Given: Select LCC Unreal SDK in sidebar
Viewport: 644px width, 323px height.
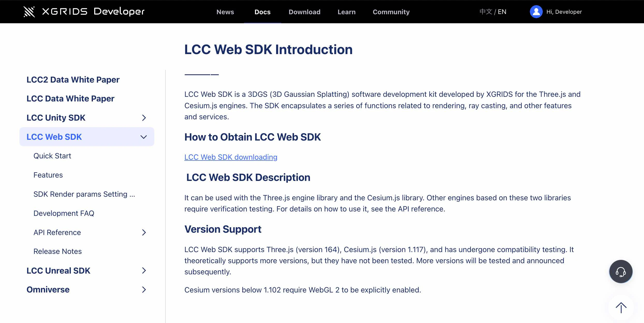Looking at the screenshot, I should click(58, 271).
